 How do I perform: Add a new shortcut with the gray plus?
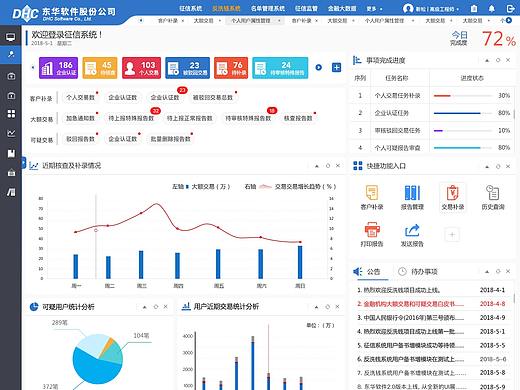(x=452, y=235)
